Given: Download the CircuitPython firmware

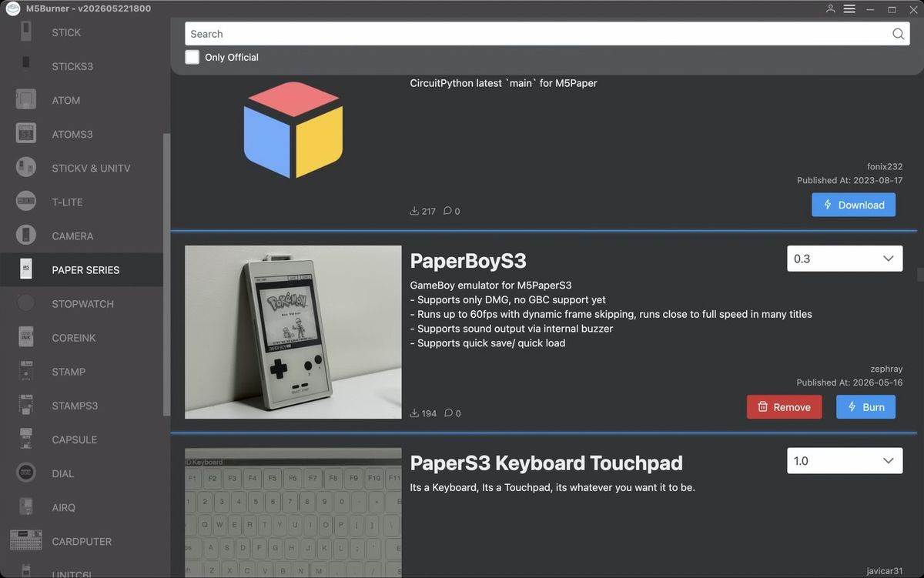Looking at the screenshot, I should pyautogui.click(x=853, y=205).
